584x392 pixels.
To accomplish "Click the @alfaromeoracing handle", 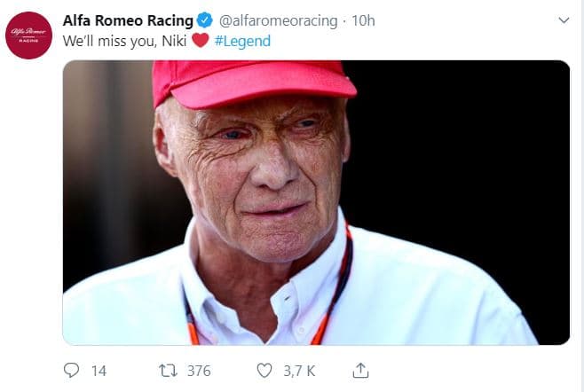I will tap(267, 20).
